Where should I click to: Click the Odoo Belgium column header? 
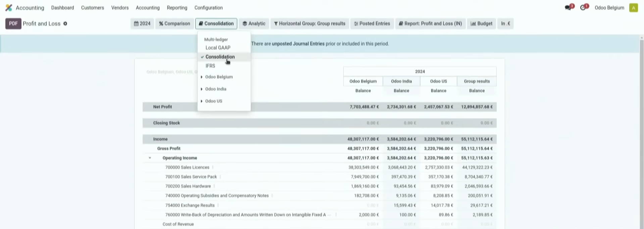click(363, 81)
